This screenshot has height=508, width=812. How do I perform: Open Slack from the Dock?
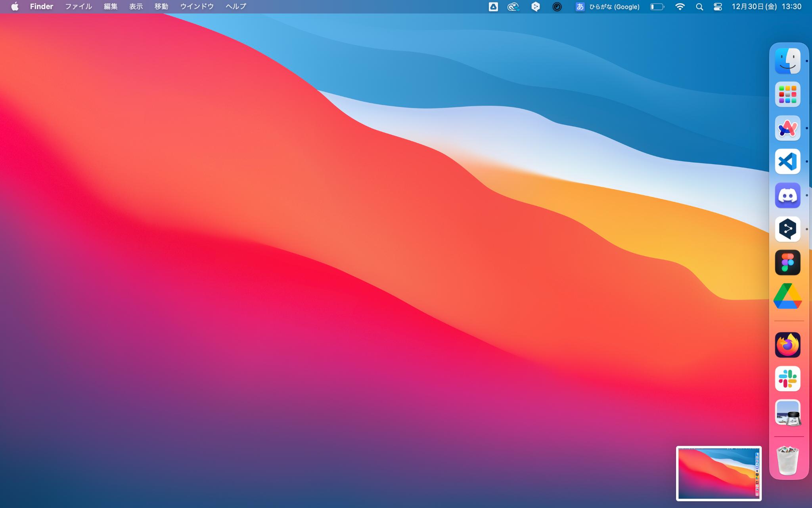787,379
